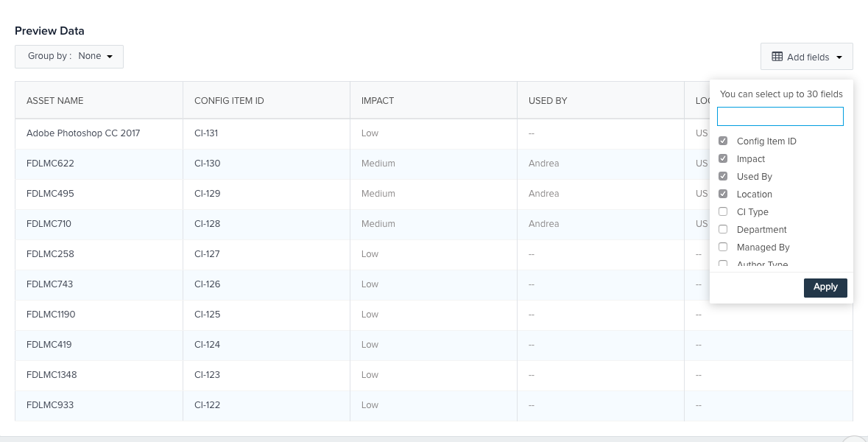This screenshot has height=442, width=868.
Task: Click Andrea in the FDLMC622 row
Action: 543,164
